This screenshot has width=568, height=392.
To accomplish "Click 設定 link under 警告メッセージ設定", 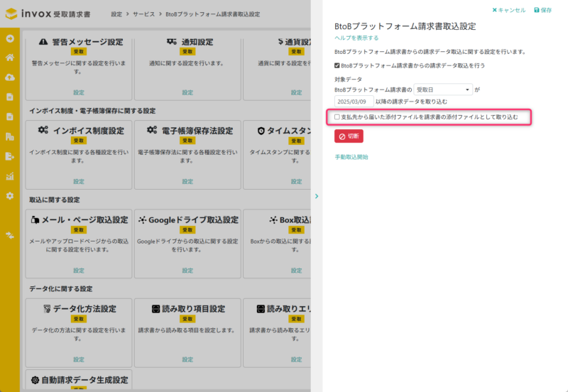I will [x=79, y=92].
